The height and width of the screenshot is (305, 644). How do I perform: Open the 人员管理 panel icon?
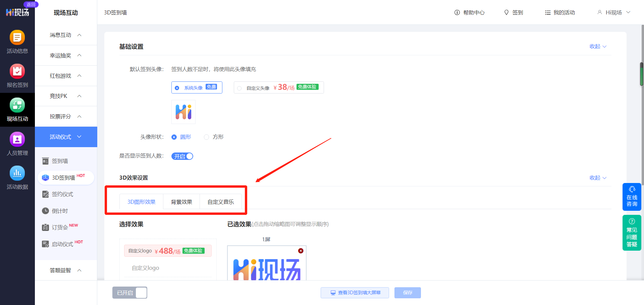tap(17, 142)
